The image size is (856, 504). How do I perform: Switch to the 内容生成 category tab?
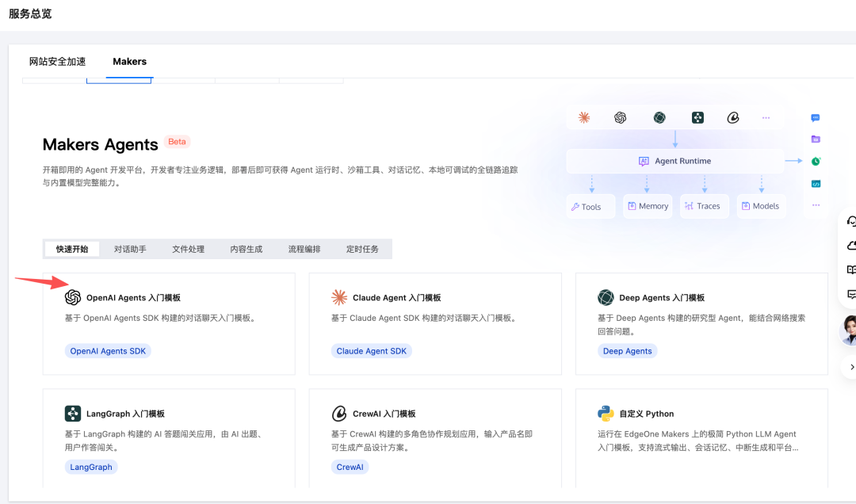(x=246, y=249)
